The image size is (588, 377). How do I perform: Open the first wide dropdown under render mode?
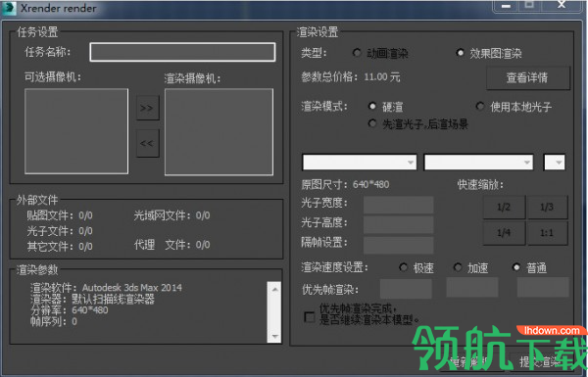coord(360,163)
